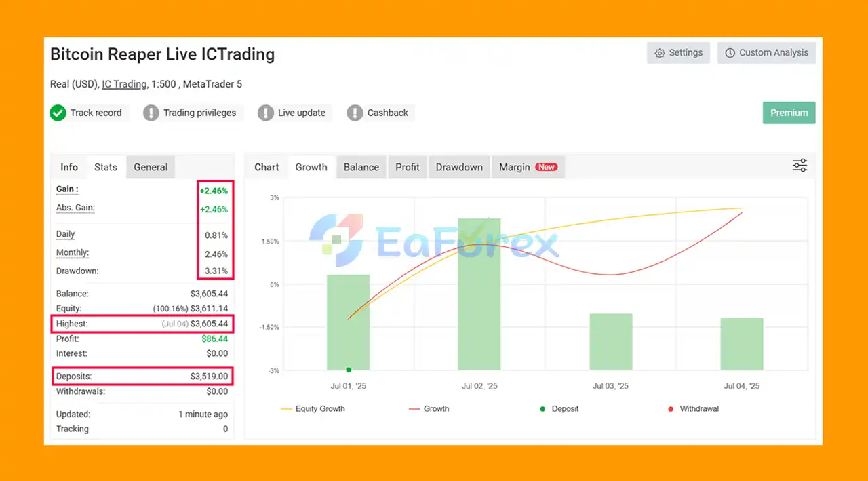868x481 pixels.
Task: Click the Balance value $3,605.44
Action: 209,294
